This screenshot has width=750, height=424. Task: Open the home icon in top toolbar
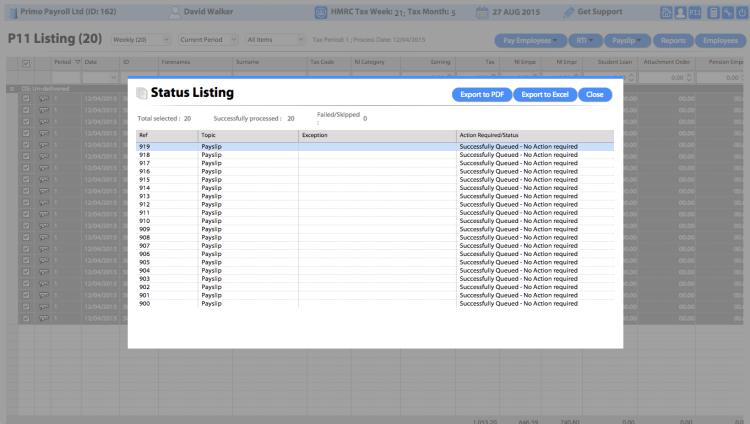(x=666, y=12)
